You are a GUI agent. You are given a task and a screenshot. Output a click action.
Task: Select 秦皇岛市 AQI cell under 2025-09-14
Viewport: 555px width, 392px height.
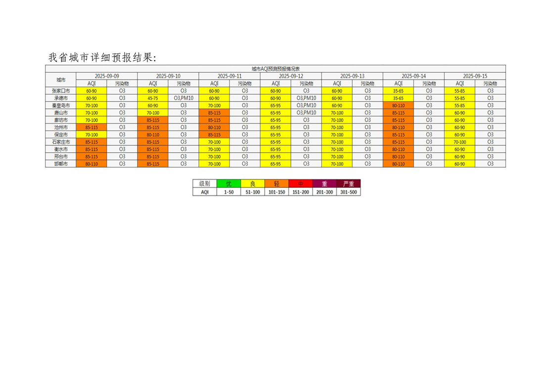[398, 105]
